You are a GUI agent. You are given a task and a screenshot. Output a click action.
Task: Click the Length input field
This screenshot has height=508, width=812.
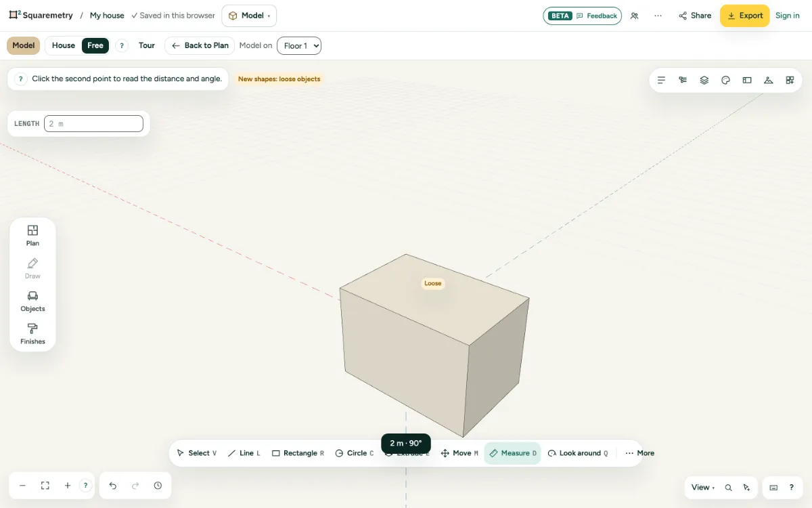click(93, 124)
